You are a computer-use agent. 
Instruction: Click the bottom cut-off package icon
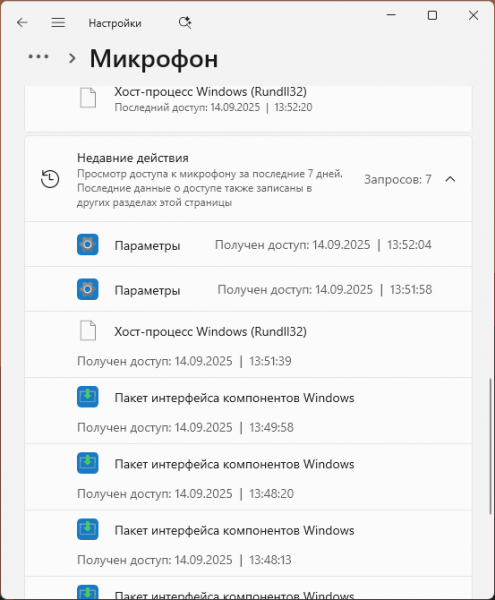pos(88,592)
